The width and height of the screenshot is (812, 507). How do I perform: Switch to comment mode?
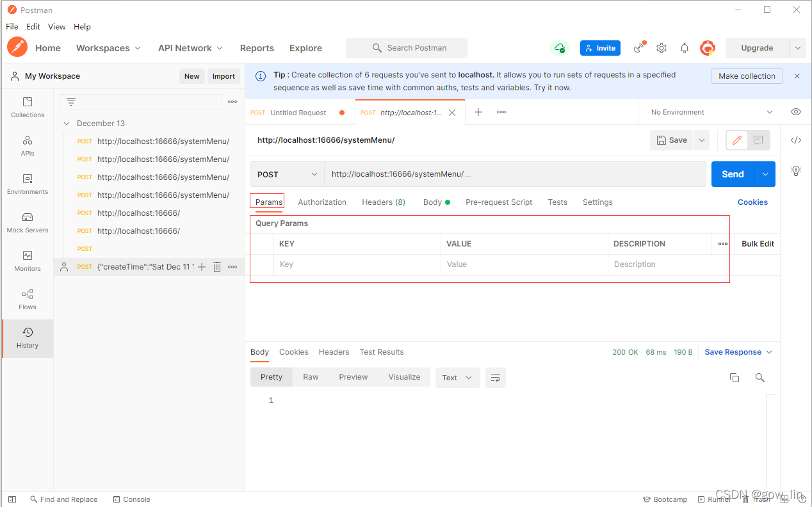point(758,140)
